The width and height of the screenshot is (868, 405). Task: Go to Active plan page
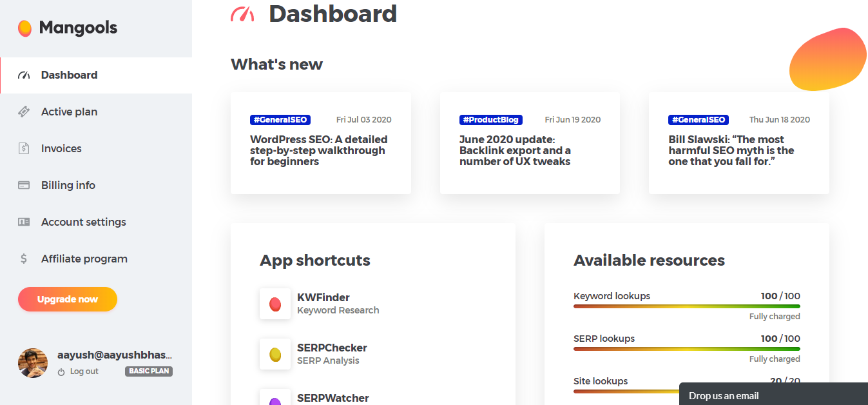(96, 112)
